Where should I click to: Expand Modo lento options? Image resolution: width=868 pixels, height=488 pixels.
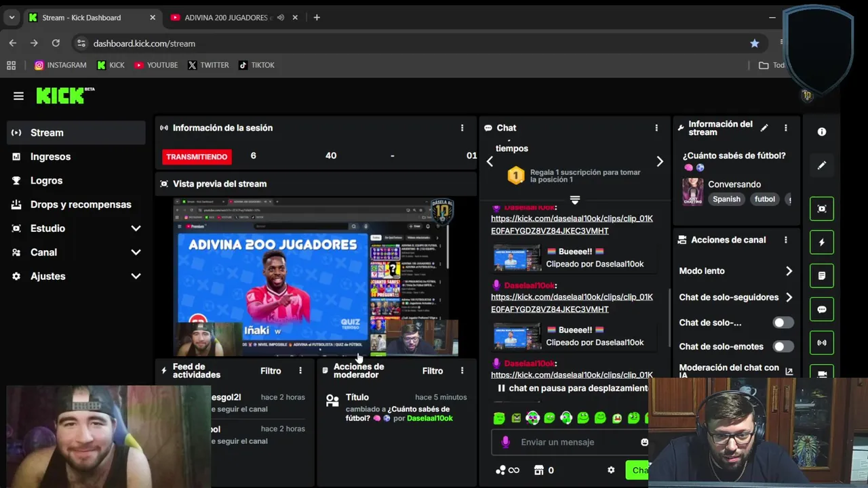pyautogui.click(x=789, y=271)
